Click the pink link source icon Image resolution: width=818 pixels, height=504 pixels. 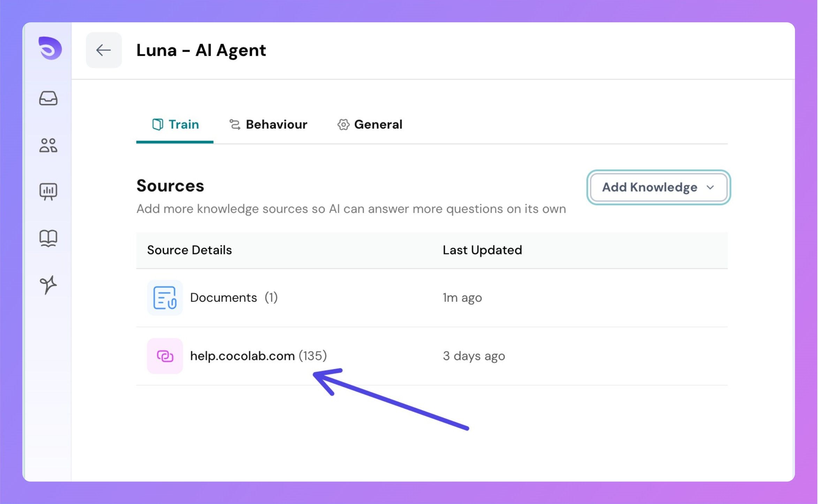tap(165, 356)
